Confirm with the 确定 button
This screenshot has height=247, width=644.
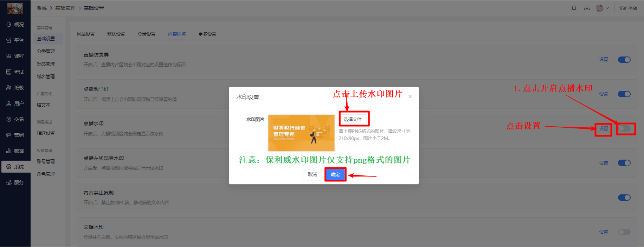pyautogui.click(x=335, y=174)
